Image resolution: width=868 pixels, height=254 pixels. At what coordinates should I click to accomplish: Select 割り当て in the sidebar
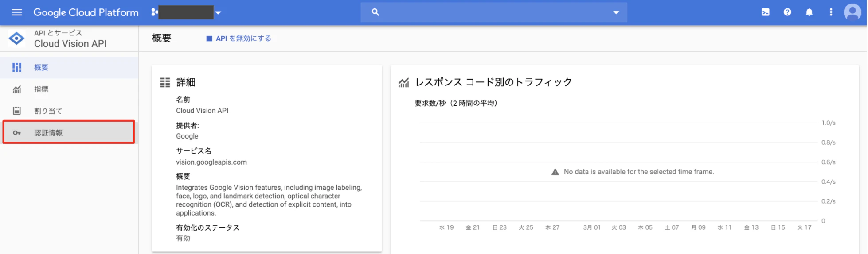[x=69, y=111]
